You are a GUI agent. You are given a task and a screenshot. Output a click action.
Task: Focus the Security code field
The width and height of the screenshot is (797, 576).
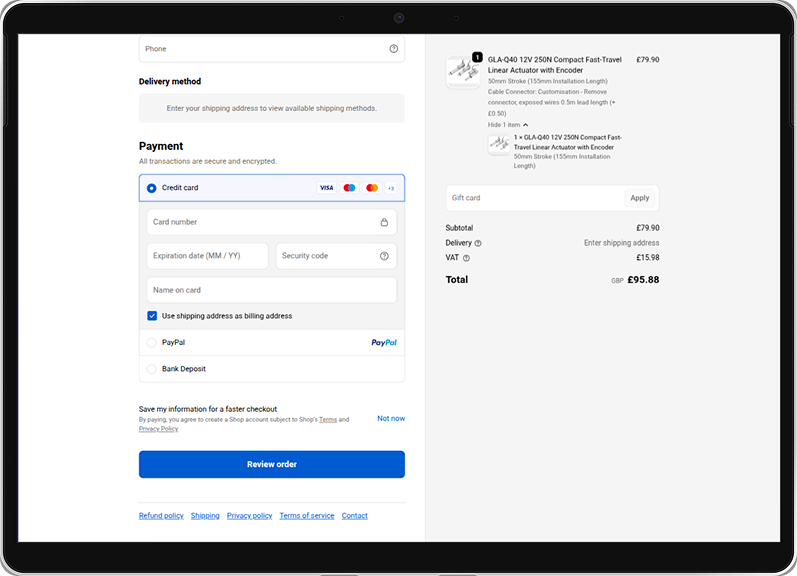[336, 256]
